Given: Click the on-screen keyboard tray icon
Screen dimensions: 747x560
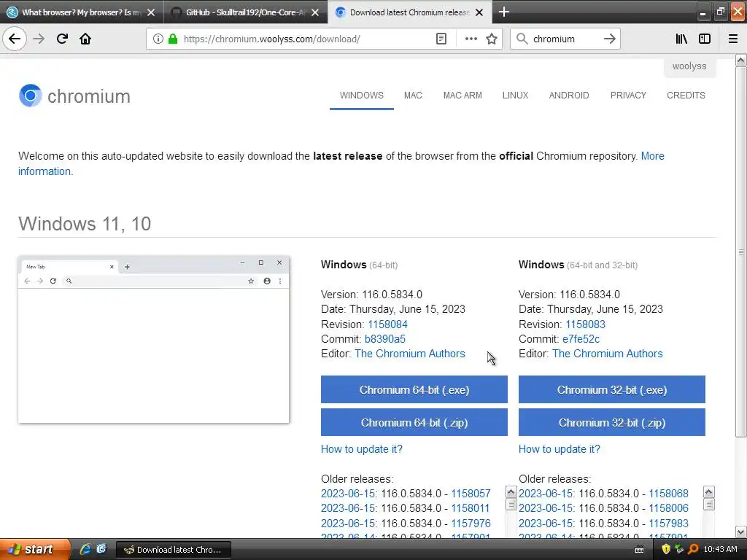Looking at the screenshot, I should point(639,550).
